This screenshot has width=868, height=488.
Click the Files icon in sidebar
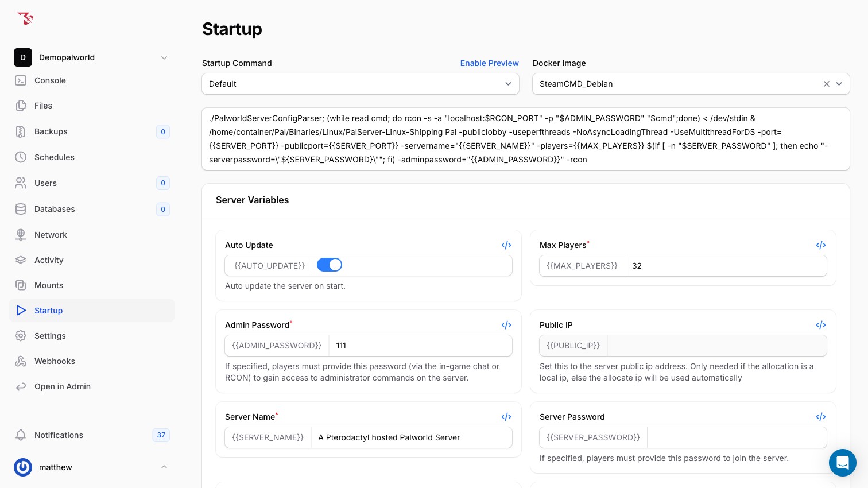click(21, 106)
